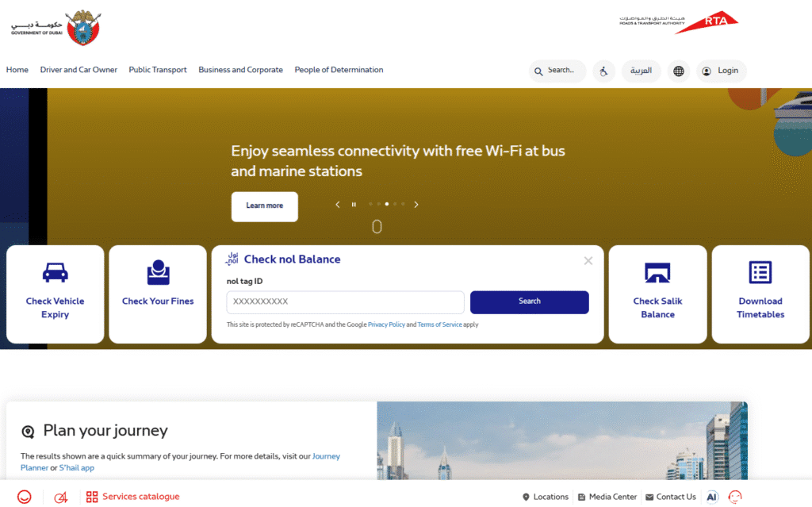Open Public Transport menu
This screenshot has height=507, width=812.
tap(158, 70)
